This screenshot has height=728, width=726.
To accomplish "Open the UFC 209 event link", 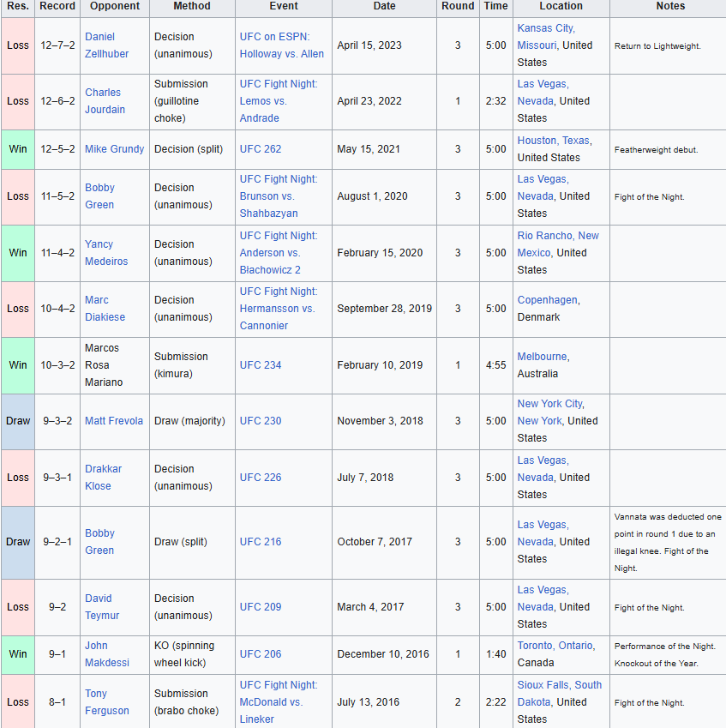I will [261, 607].
